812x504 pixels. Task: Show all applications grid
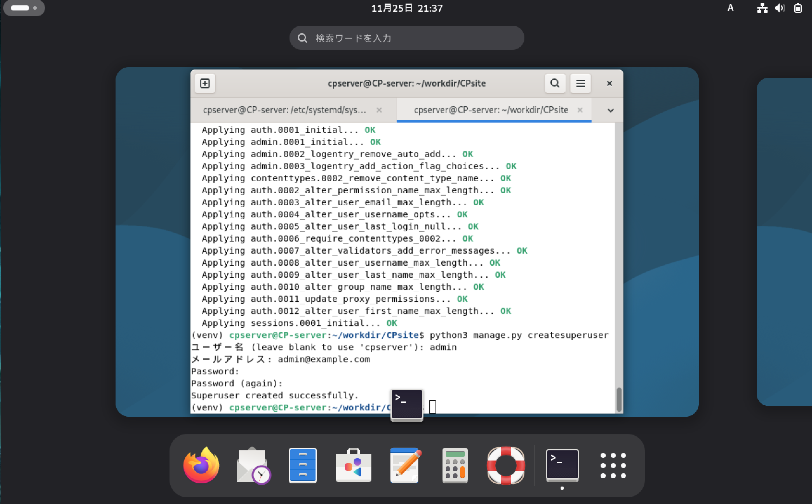(x=613, y=465)
